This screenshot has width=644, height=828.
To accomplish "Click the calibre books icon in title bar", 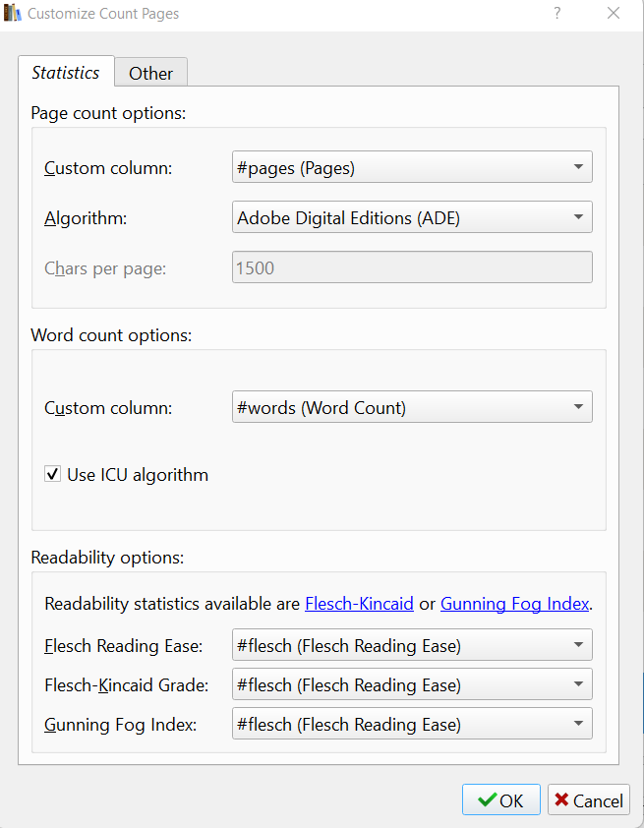I will [13, 14].
